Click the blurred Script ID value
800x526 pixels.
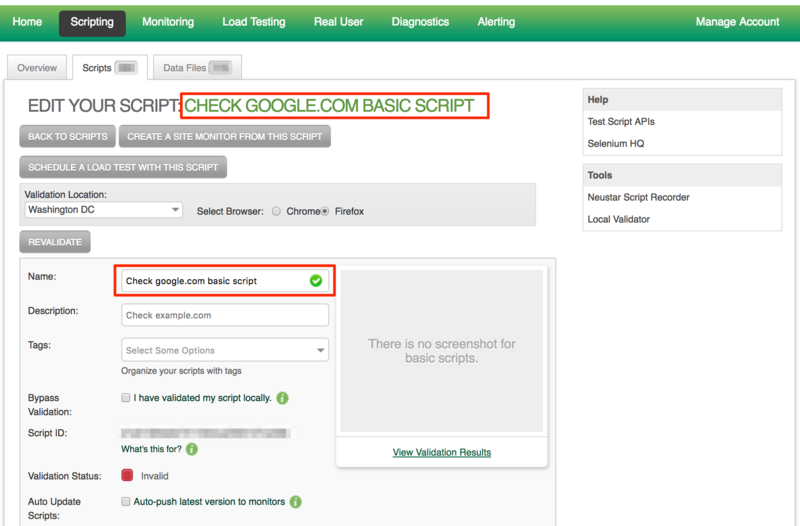coord(207,433)
